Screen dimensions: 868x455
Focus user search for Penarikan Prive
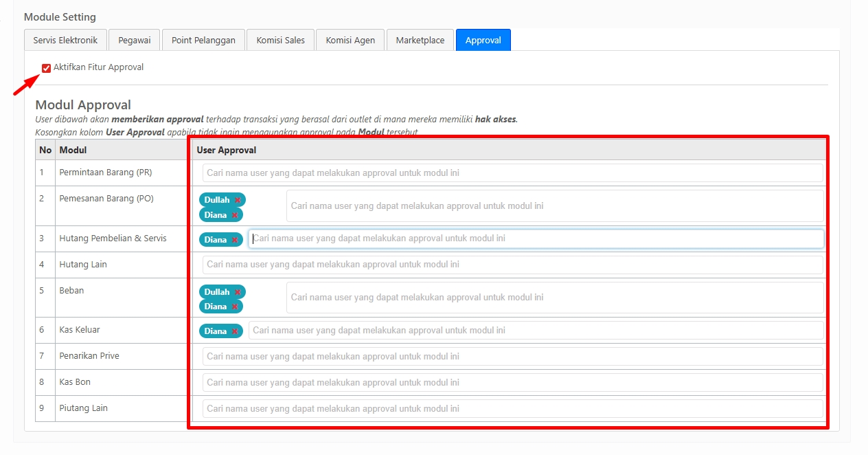[512, 357]
